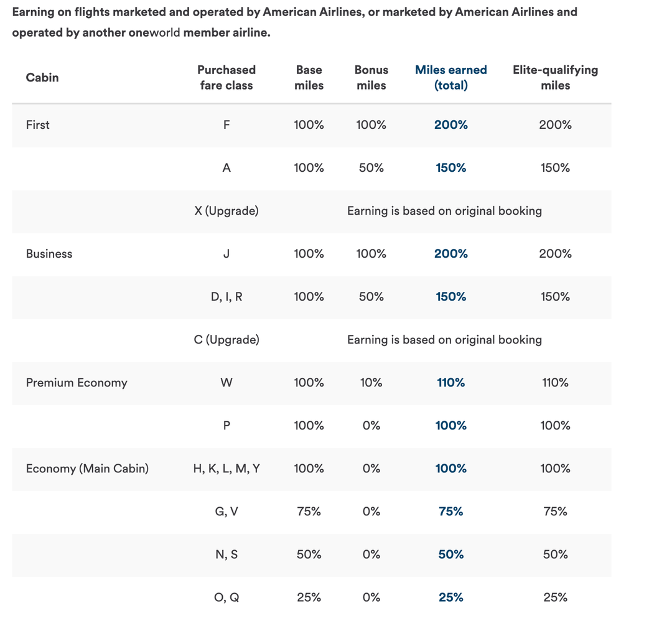Click the First cabin row label
This screenshot has height=641, width=672.
click(38, 125)
